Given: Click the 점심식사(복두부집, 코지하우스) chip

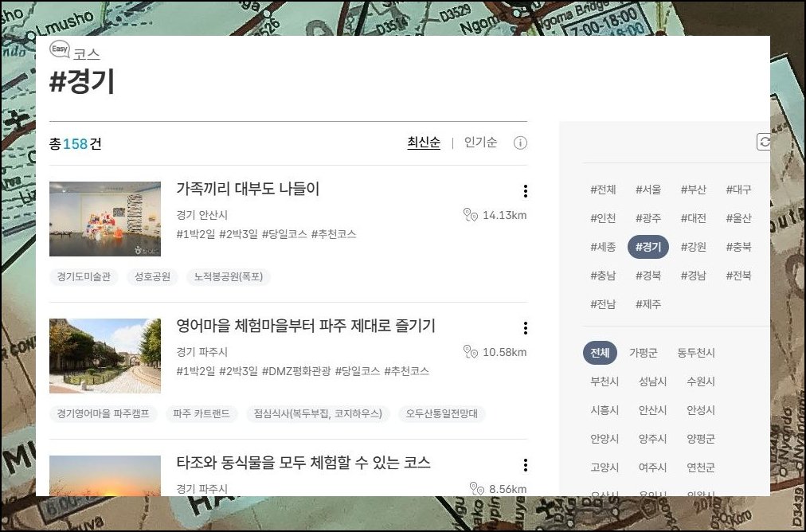Looking at the screenshot, I should 318,414.
